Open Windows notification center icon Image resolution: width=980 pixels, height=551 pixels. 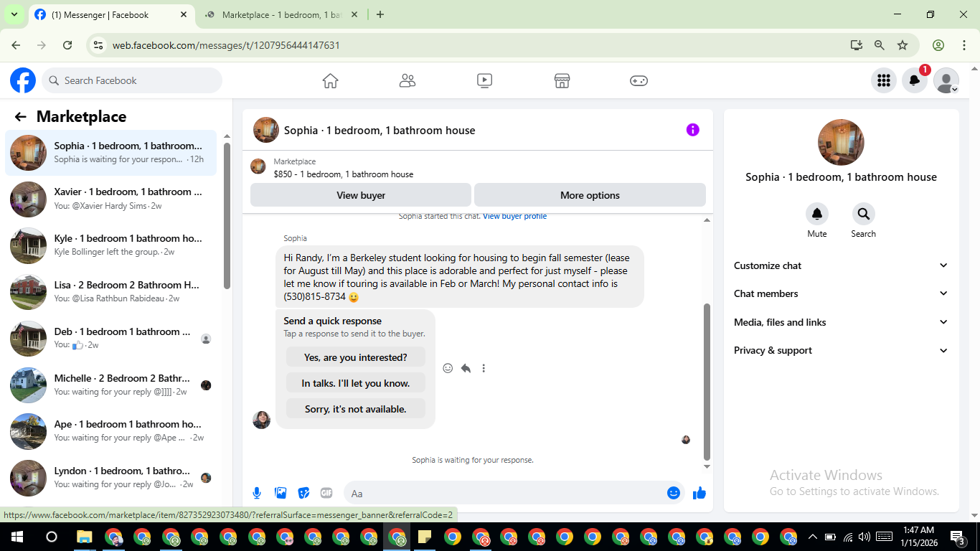[x=958, y=537]
